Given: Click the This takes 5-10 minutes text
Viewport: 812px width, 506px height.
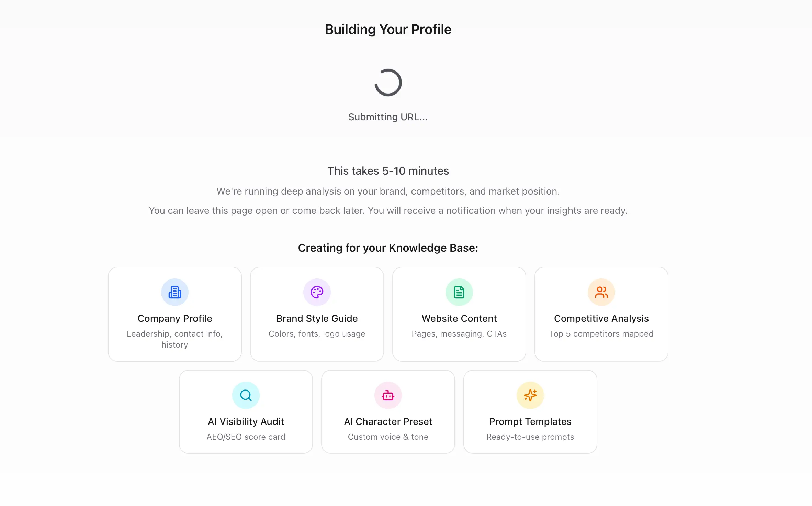Looking at the screenshot, I should [x=388, y=171].
